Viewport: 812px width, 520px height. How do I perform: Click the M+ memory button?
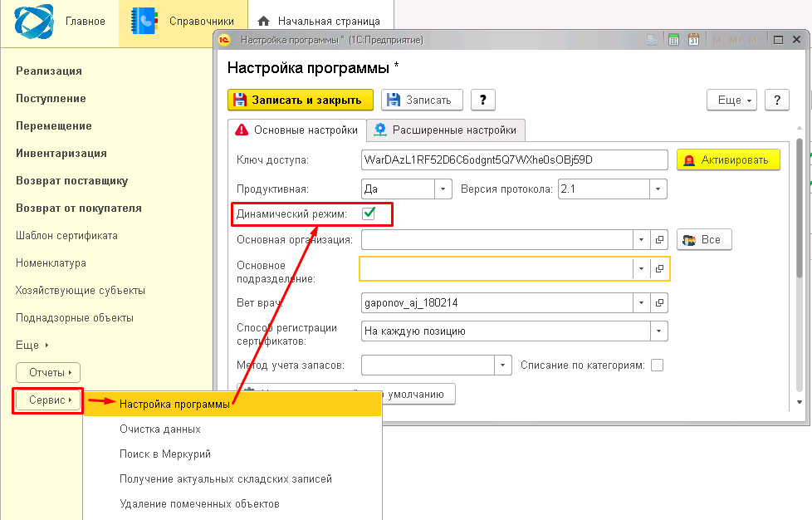click(736, 40)
